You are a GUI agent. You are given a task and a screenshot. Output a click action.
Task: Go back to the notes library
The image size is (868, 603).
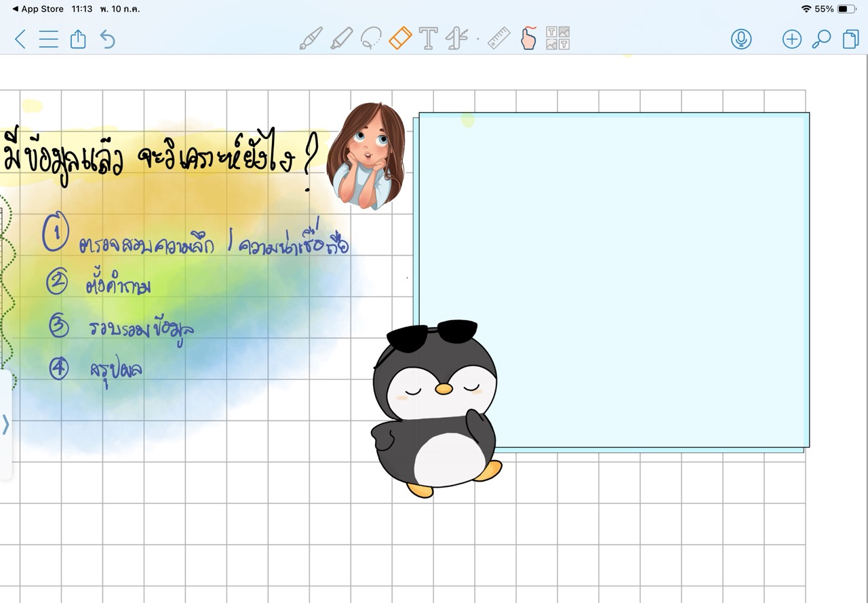[x=20, y=39]
